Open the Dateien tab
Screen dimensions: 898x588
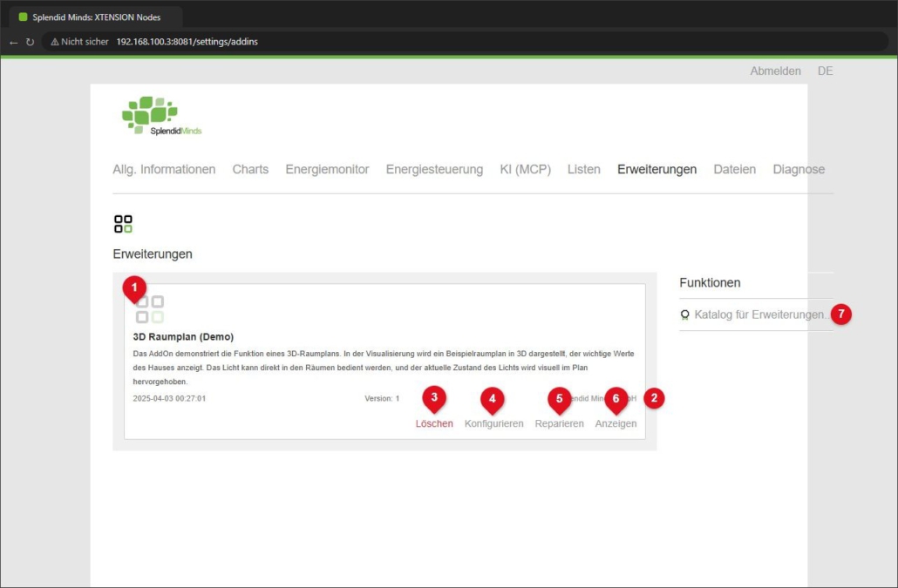734,169
